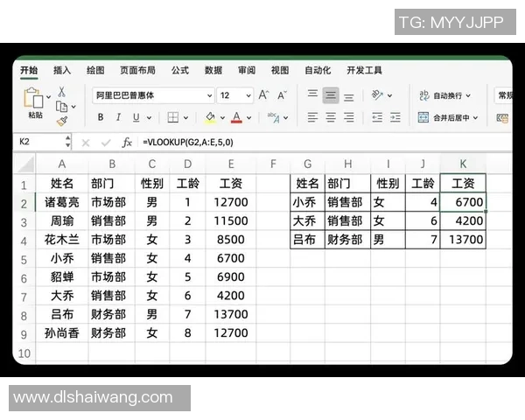Select row header 5
The width and height of the screenshot is (525, 420).
[24, 260]
